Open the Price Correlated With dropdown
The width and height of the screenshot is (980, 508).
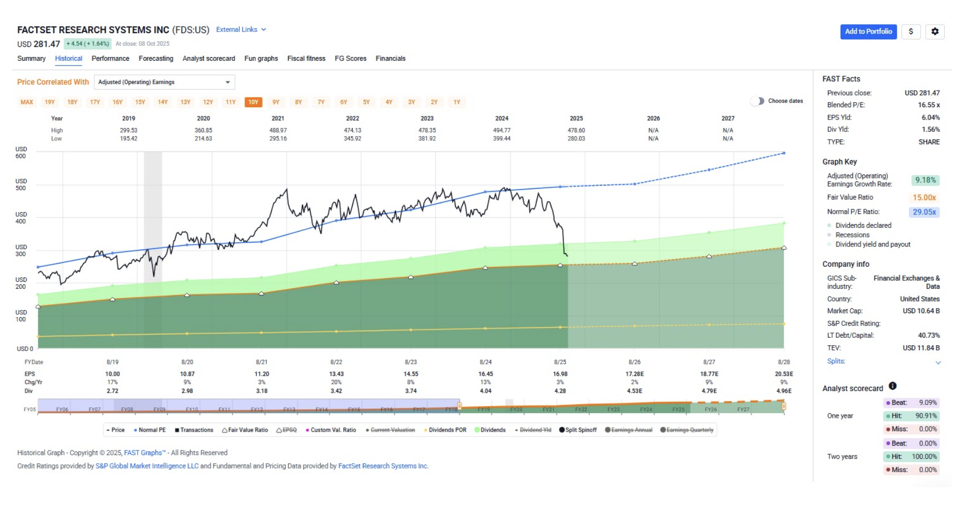click(164, 82)
